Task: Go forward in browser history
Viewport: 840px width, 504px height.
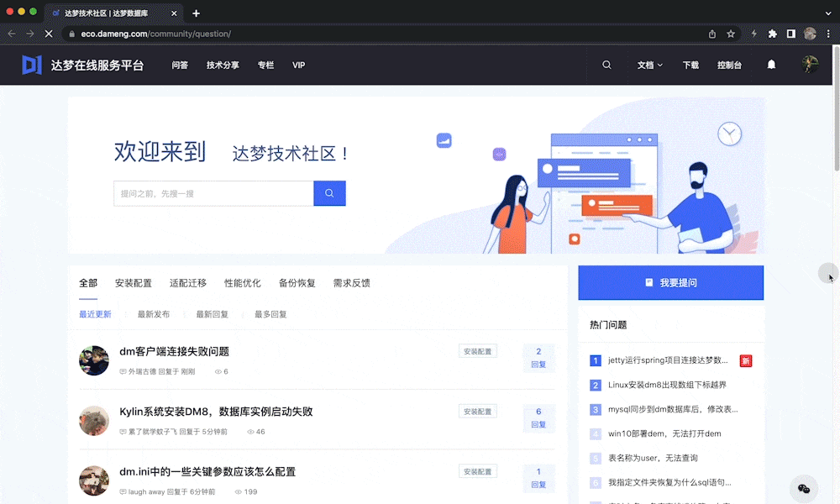Action: click(30, 34)
